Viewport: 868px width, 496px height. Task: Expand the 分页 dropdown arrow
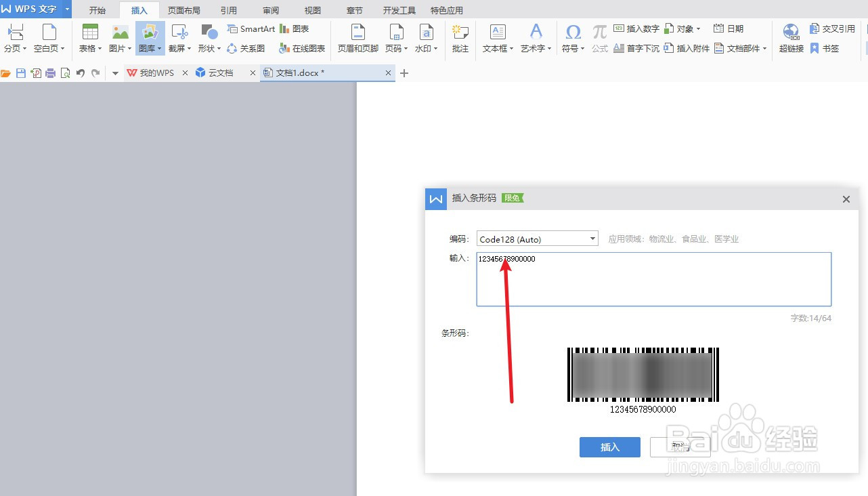coord(24,49)
